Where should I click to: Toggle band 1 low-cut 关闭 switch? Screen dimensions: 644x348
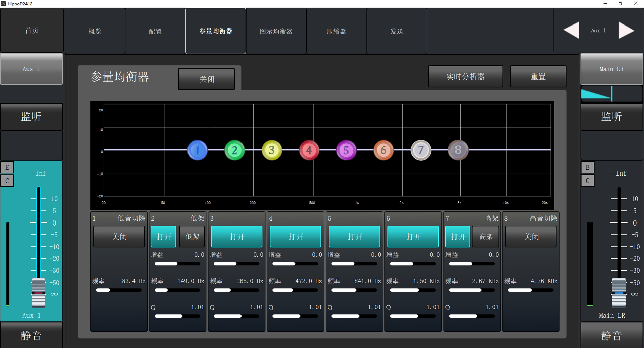pos(119,237)
